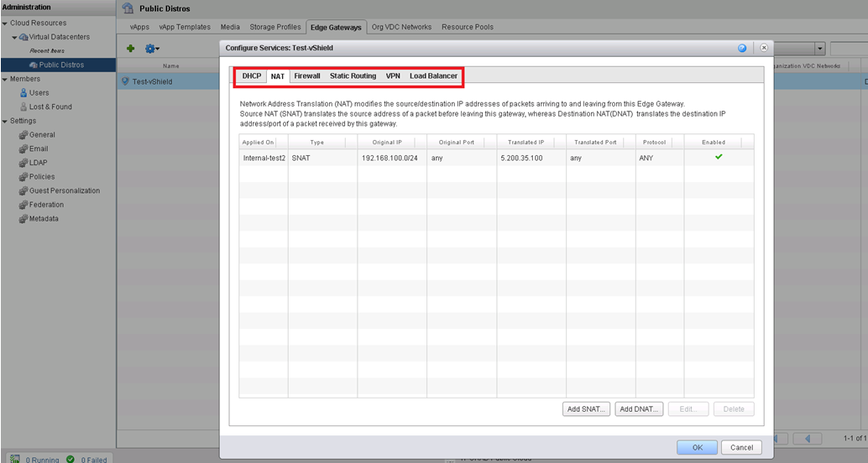The image size is (868, 463).
Task: Toggle the green Enabled checkmark for SNAT rule
Action: [x=719, y=157]
